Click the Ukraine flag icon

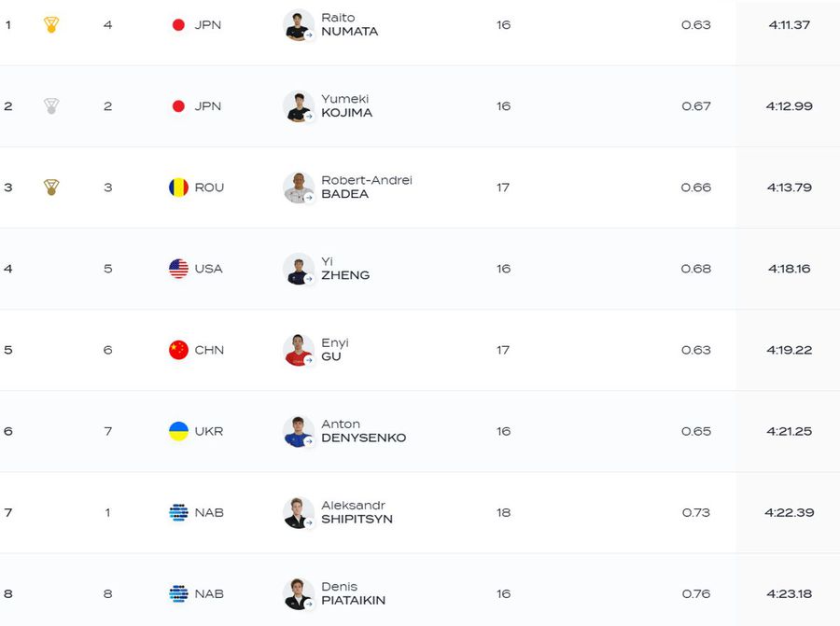click(x=178, y=431)
